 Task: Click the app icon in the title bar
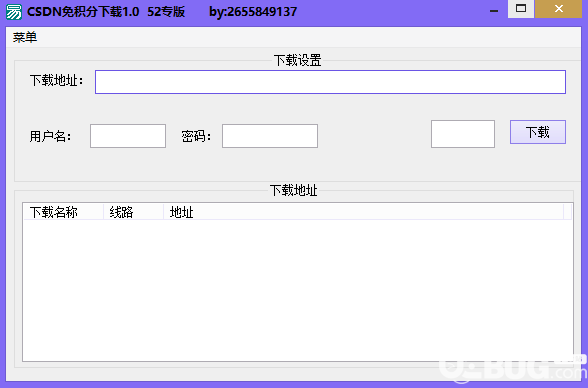point(14,12)
